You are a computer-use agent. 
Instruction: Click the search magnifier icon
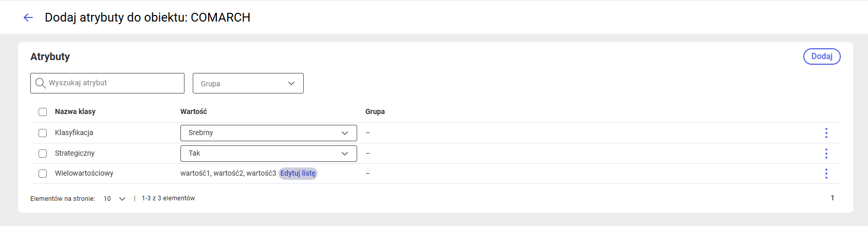40,83
